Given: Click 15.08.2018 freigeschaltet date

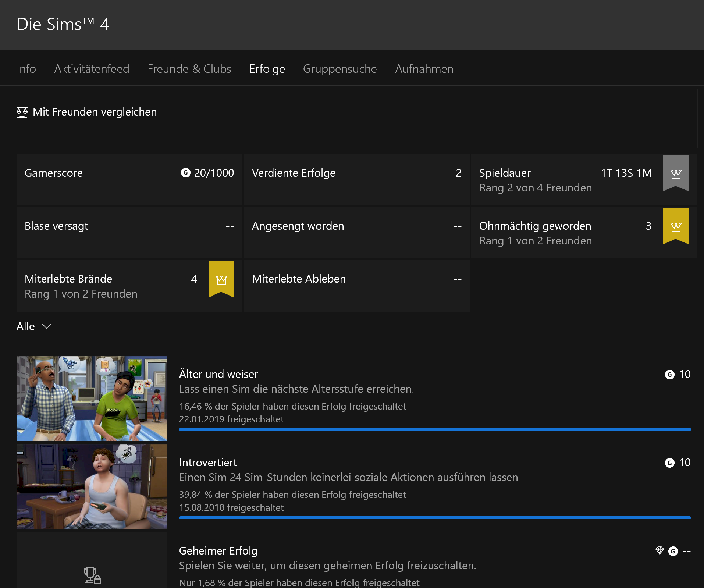Looking at the screenshot, I should pyautogui.click(x=231, y=507).
